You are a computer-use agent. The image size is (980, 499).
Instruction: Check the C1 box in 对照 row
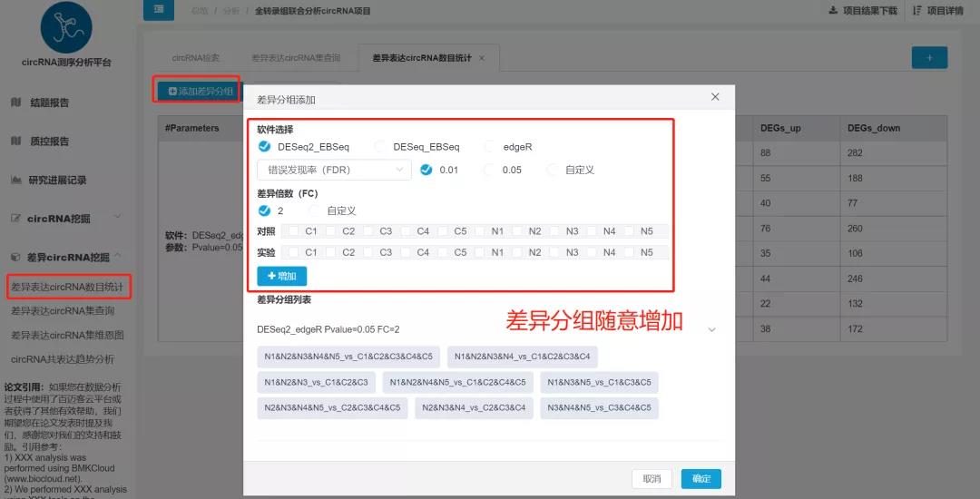pos(292,231)
